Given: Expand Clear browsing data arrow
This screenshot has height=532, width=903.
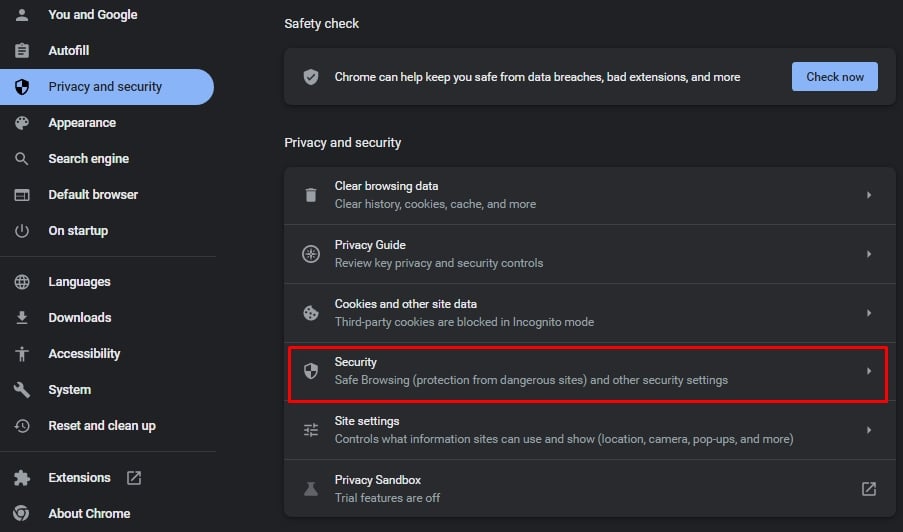Looking at the screenshot, I should tap(868, 195).
